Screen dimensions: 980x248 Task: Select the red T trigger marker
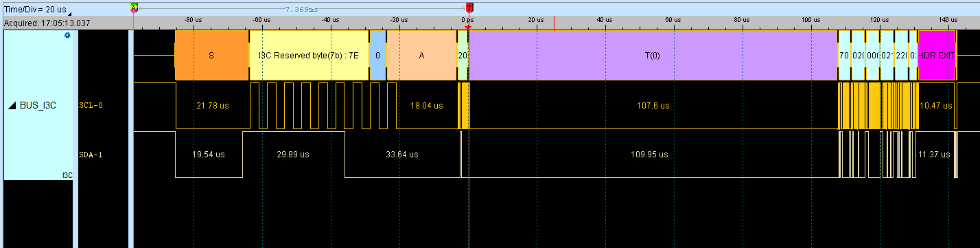coord(469,8)
